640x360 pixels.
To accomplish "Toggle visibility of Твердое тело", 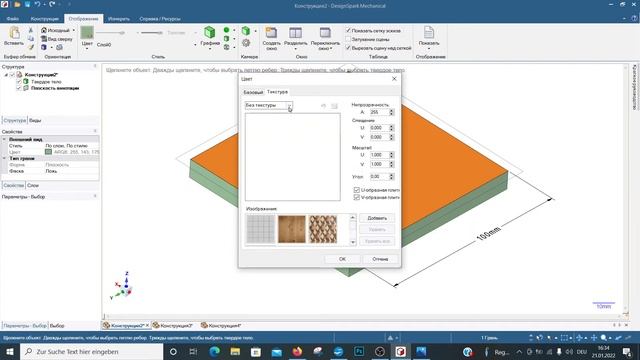I will 19,82.
